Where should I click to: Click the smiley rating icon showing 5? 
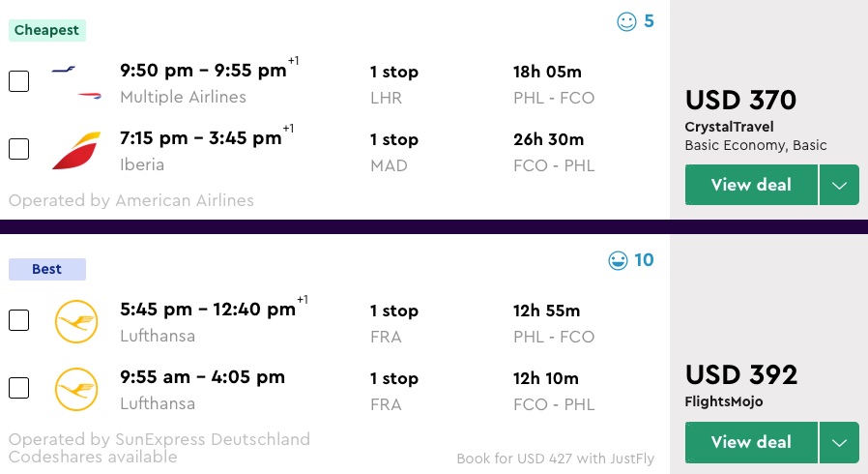[627, 21]
